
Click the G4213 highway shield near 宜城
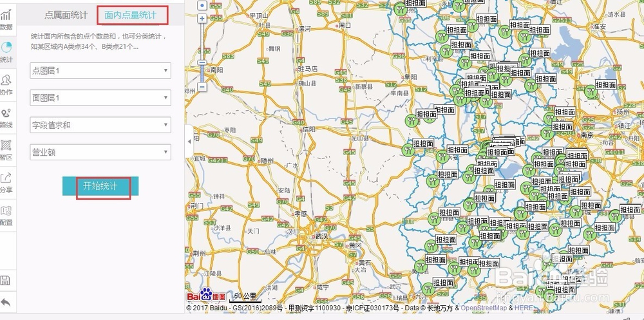[x=218, y=160]
